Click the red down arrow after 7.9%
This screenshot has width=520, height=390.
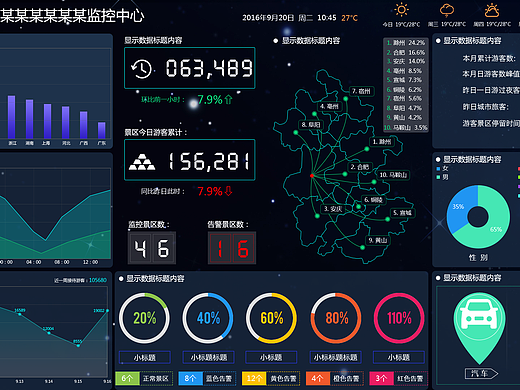click(x=228, y=191)
